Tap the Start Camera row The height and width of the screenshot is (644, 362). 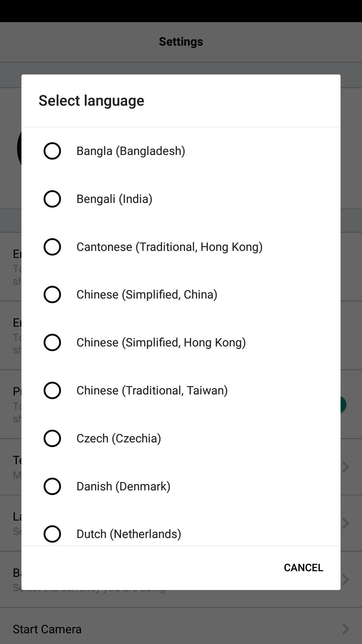pos(47,629)
